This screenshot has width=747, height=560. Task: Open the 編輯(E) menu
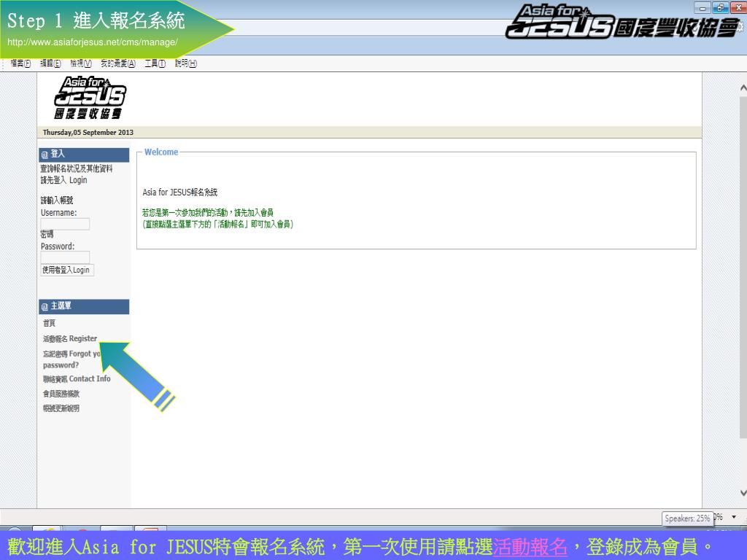tap(50, 63)
